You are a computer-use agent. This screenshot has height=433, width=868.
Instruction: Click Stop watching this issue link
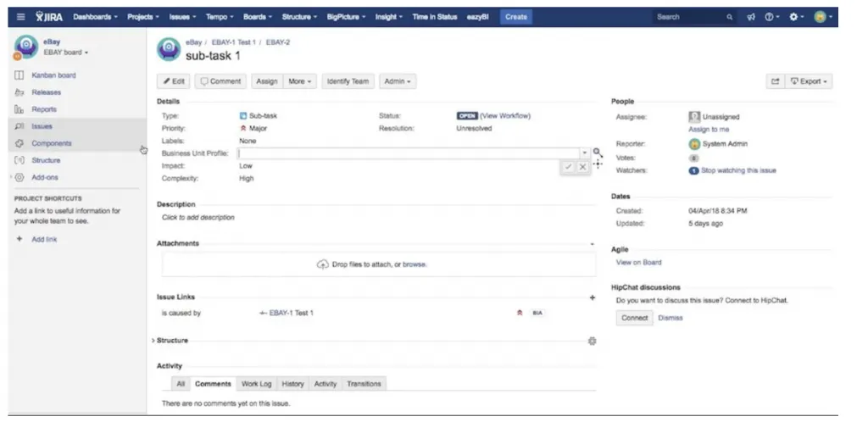738,171
